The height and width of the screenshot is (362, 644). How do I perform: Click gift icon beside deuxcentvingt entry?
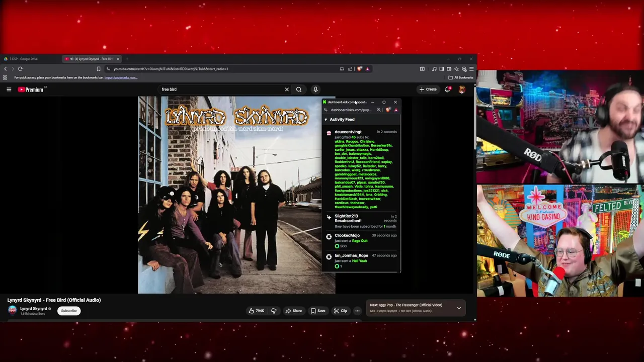[x=329, y=133]
